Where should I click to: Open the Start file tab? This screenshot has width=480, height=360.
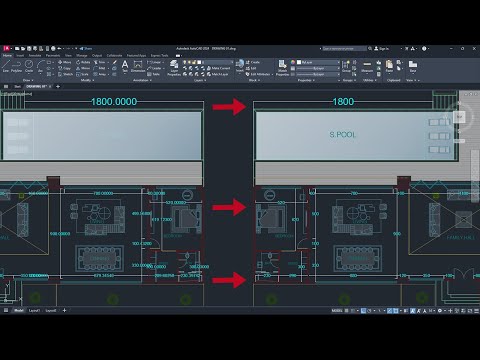pyautogui.click(x=17, y=86)
